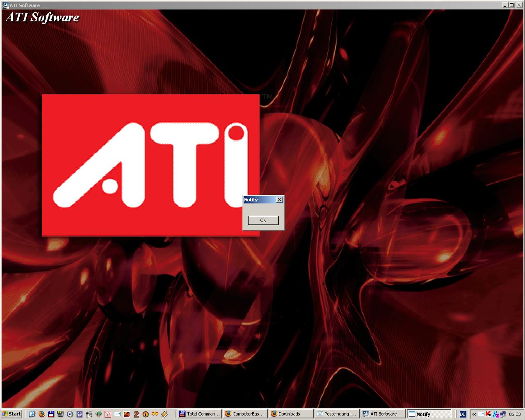Viewport: 525px width, 420px height.
Task: Click the mail envelope tray icon
Action: (481, 414)
